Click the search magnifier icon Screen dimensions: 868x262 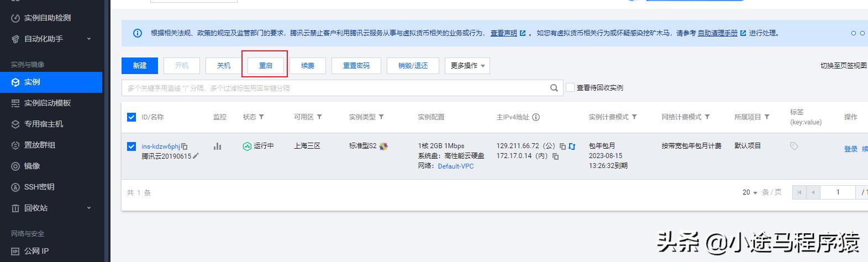554,88
